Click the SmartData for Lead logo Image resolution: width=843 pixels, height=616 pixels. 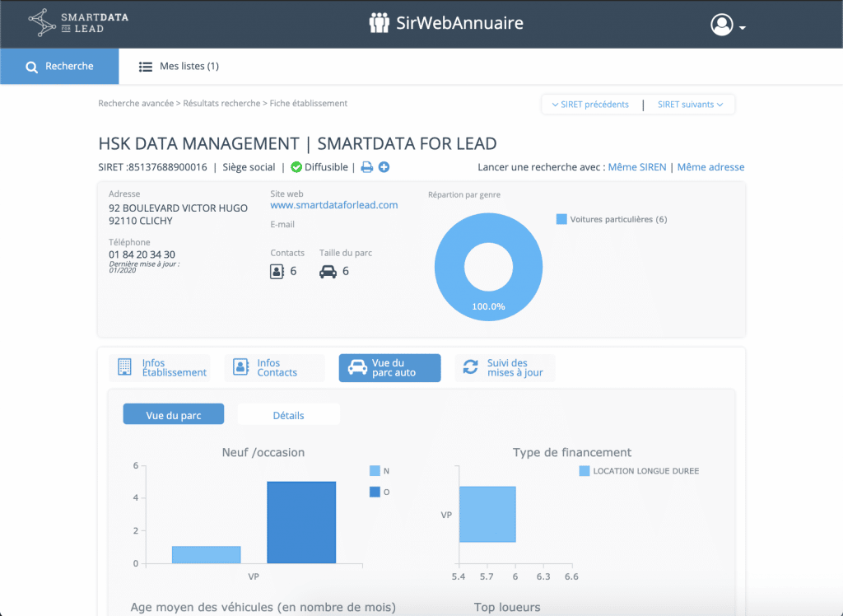coord(78,22)
